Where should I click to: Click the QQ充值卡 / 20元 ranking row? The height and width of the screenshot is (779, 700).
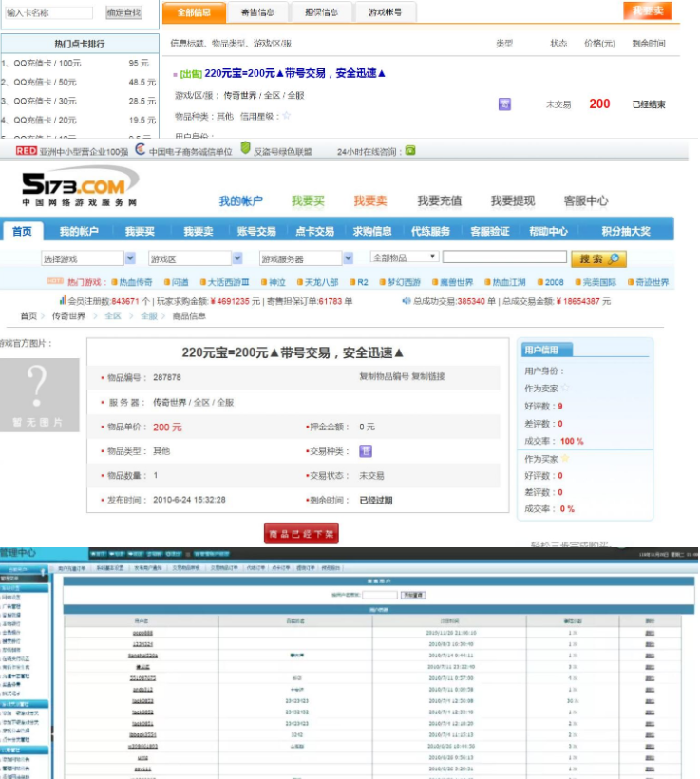pos(79,120)
